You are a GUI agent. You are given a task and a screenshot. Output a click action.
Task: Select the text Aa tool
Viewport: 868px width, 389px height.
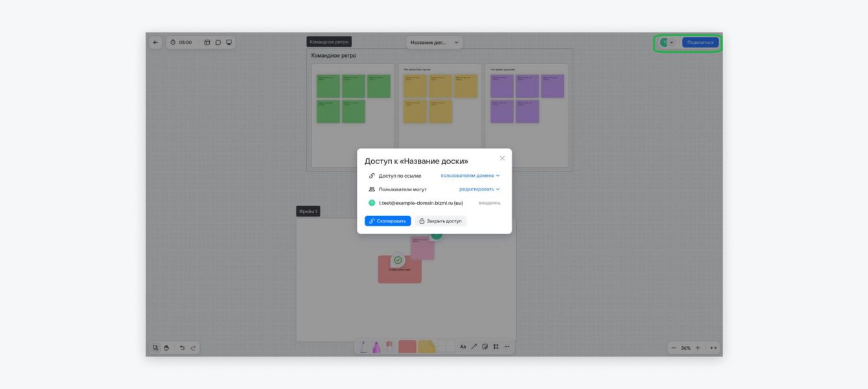pyautogui.click(x=463, y=347)
